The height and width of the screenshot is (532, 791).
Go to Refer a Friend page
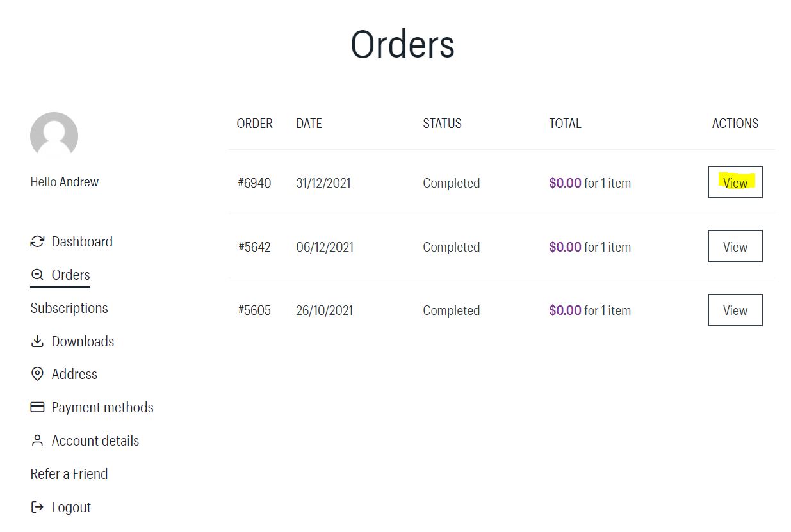click(69, 474)
